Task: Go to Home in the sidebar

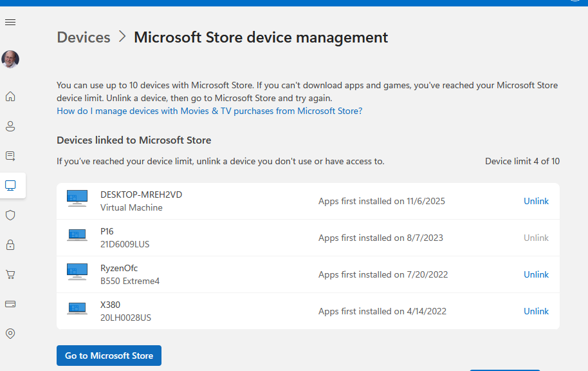Action: (x=10, y=97)
